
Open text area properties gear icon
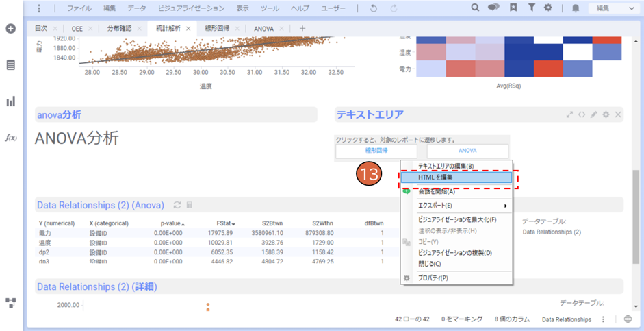606,114
